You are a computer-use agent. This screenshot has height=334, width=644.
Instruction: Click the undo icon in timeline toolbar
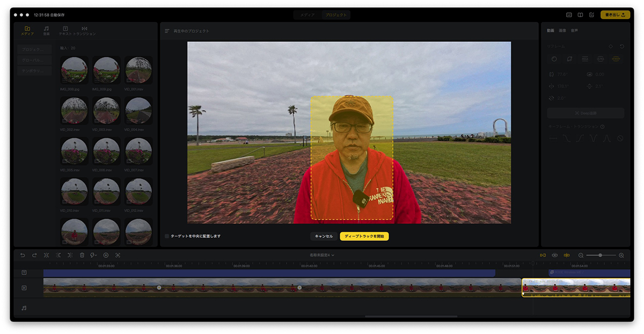(x=23, y=255)
